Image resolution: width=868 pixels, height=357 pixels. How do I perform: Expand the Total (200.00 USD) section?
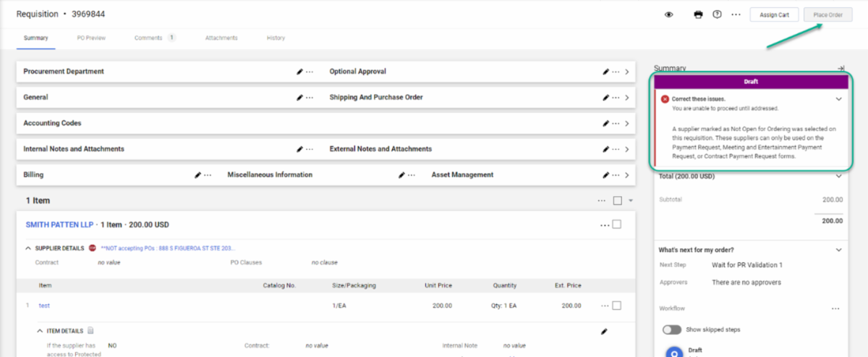pyautogui.click(x=838, y=176)
